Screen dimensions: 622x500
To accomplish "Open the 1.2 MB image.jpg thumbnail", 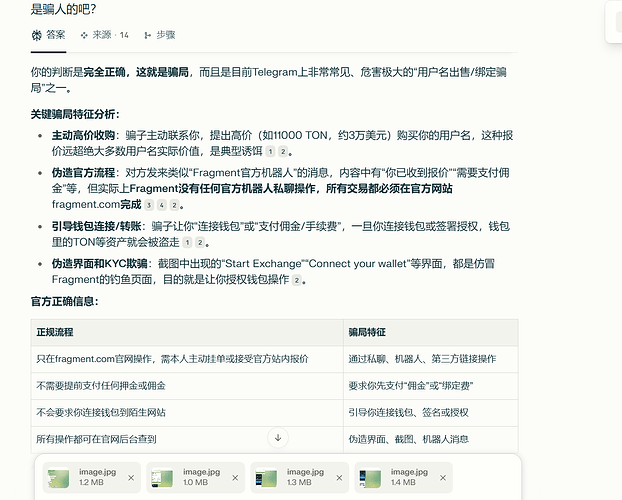I will 58,478.
